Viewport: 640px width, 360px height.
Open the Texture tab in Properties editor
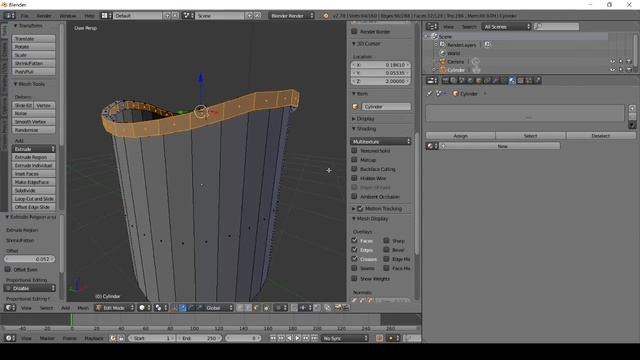pos(520,80)
